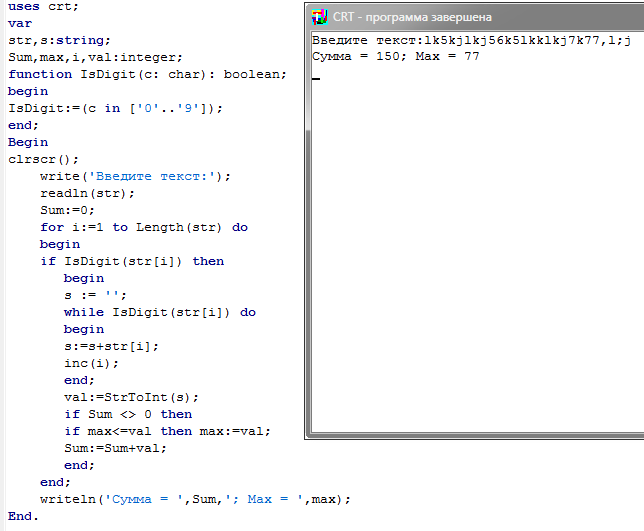Click the line 'if IsDigit(str[i]) then'
Viewport: 644px width, 531px height.
(132, 262)
